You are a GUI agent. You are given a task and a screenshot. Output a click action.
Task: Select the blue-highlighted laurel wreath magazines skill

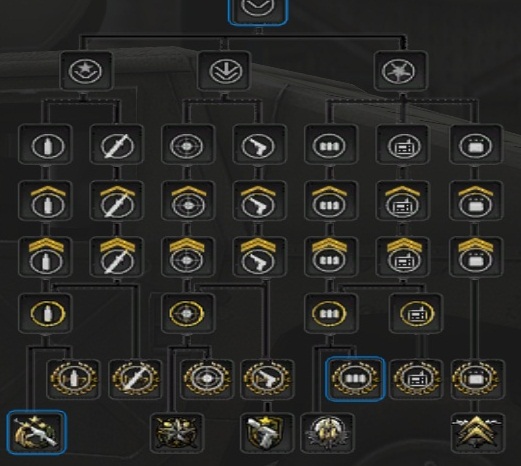coord(355,379)
